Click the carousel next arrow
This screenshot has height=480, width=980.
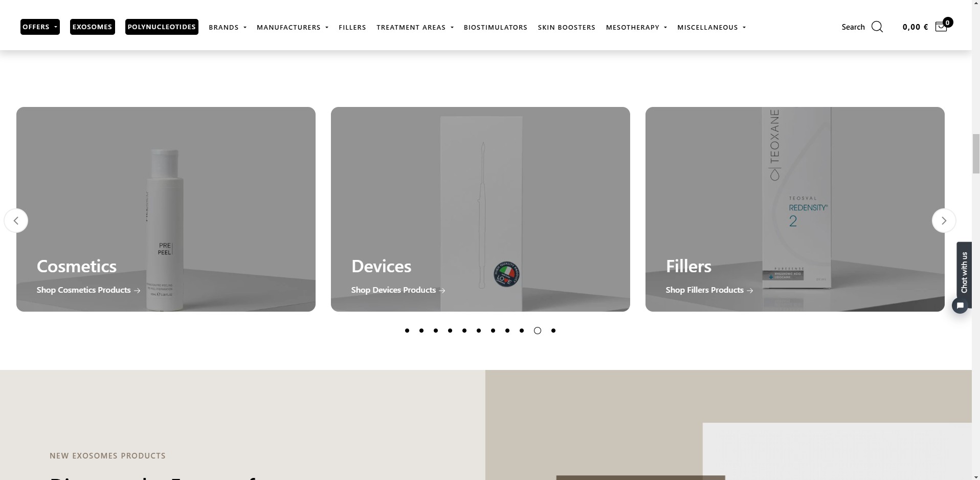point(944,221)
